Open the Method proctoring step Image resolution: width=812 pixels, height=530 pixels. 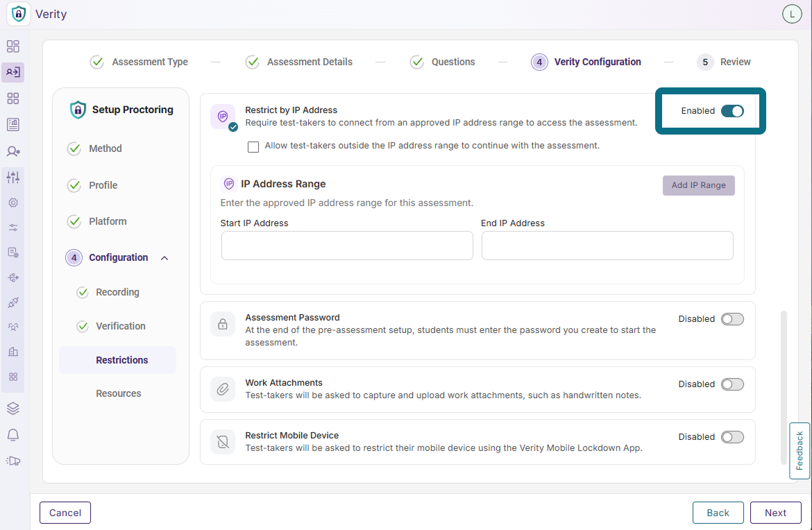tap(95, 148)
